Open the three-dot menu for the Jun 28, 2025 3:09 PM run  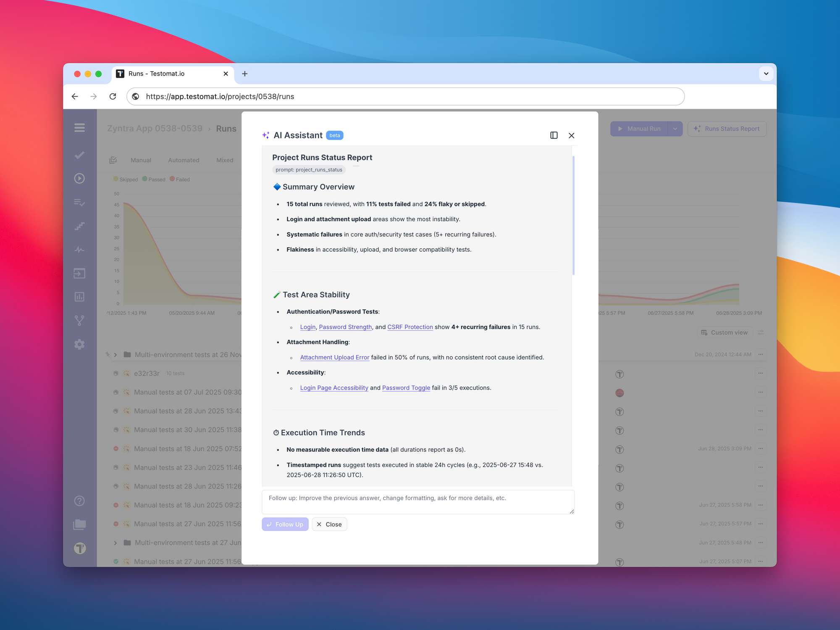point(761,449)
